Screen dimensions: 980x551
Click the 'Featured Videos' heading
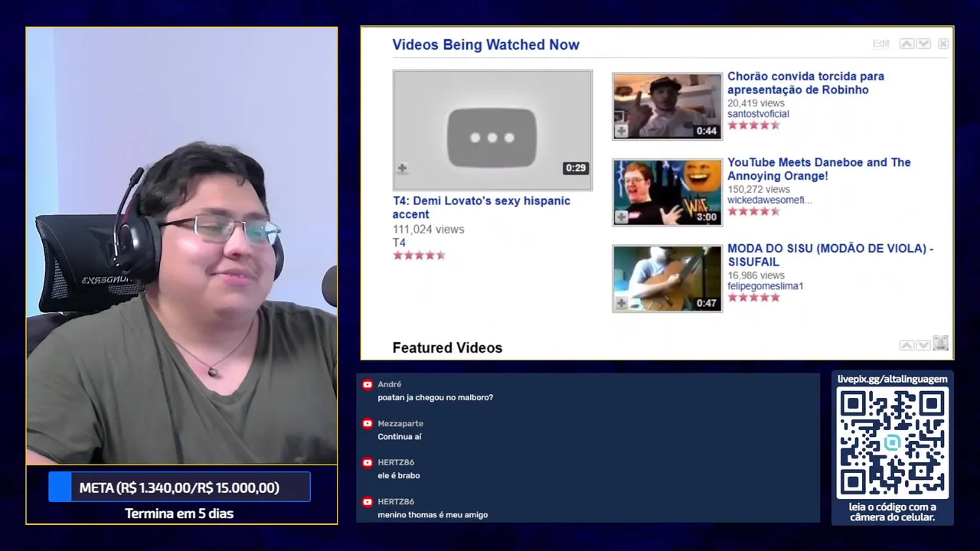(447, 347)
